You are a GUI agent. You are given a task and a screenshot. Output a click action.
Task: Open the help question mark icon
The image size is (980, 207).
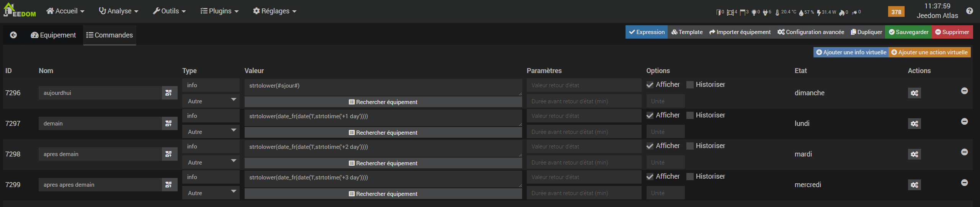[969, 11]
